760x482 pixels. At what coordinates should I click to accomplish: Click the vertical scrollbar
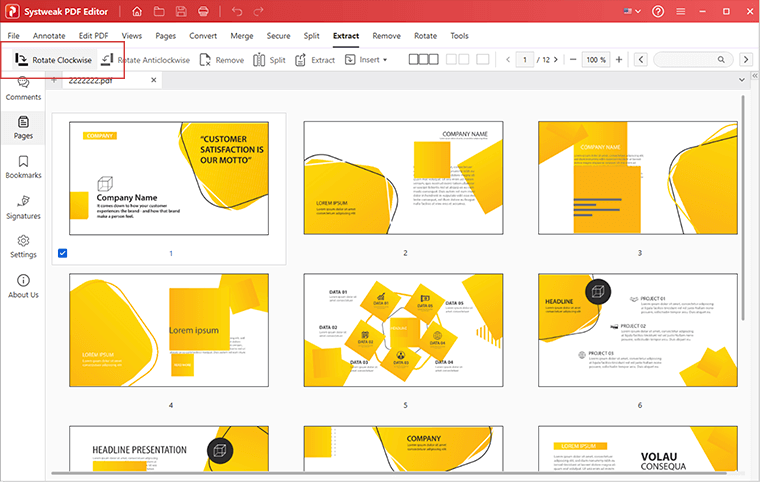743,208
